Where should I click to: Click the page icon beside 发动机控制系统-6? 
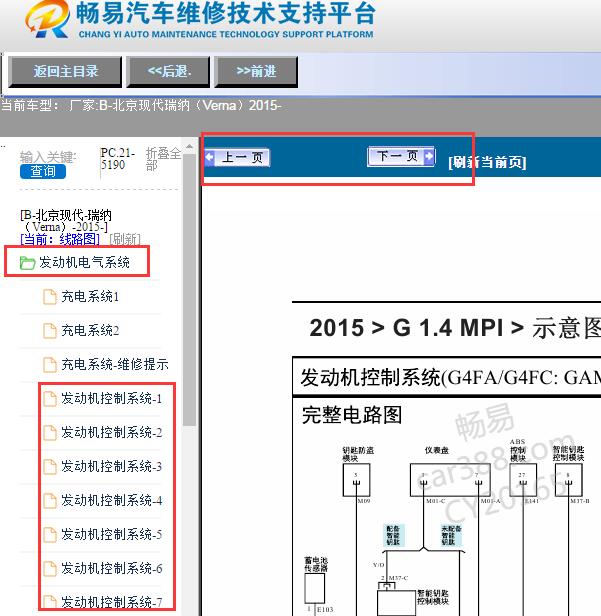pyautogui.click(x=50, y=569)
